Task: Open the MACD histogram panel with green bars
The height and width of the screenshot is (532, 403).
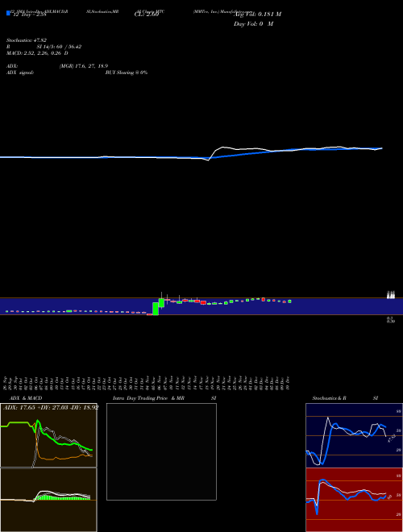Action: (48, 500)
